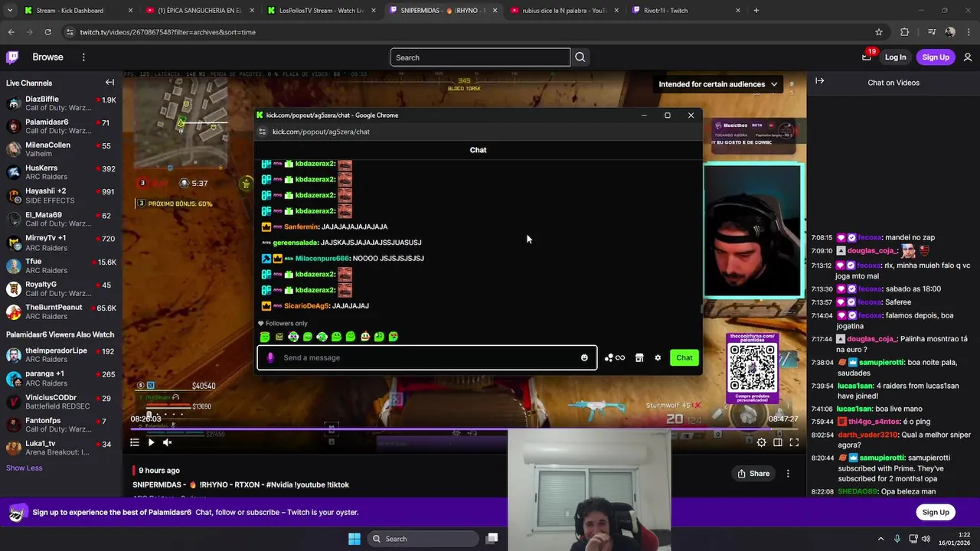
Task: Click the Share button below the video
Action: click(x=753, y=474)
